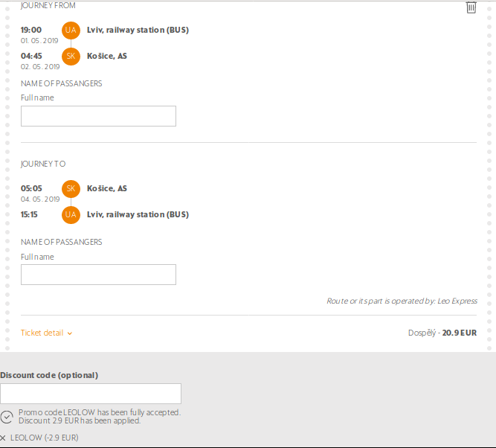Expand the Ticket detail chevron arrow

pyautogui.click(x=70, y=333)
